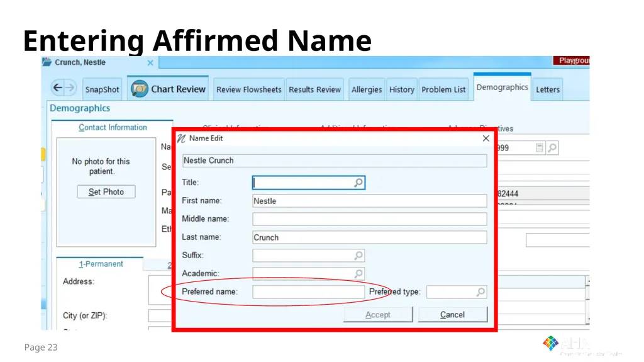Click the First name field
The height and width of the screenshot is (362, 644).
click(370, 201)
